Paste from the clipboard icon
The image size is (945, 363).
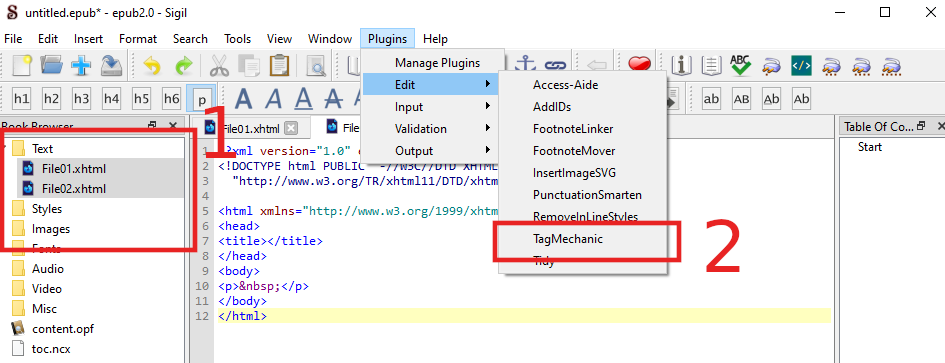pos(279,65)
